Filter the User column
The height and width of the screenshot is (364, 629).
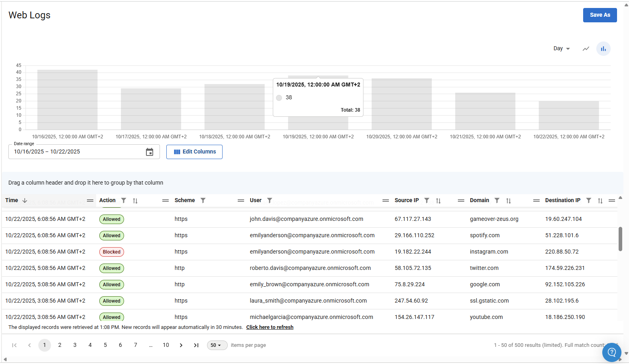(270, 201)
